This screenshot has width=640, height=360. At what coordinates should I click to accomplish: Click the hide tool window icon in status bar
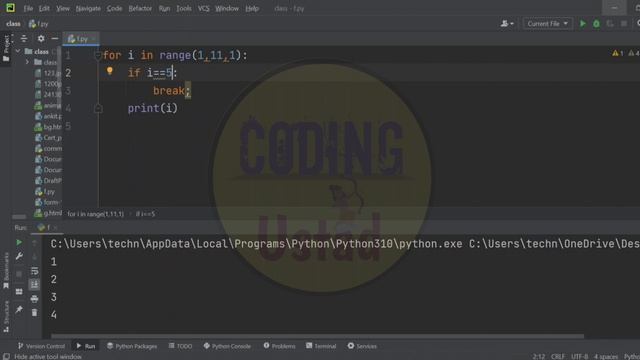(6, 357)
